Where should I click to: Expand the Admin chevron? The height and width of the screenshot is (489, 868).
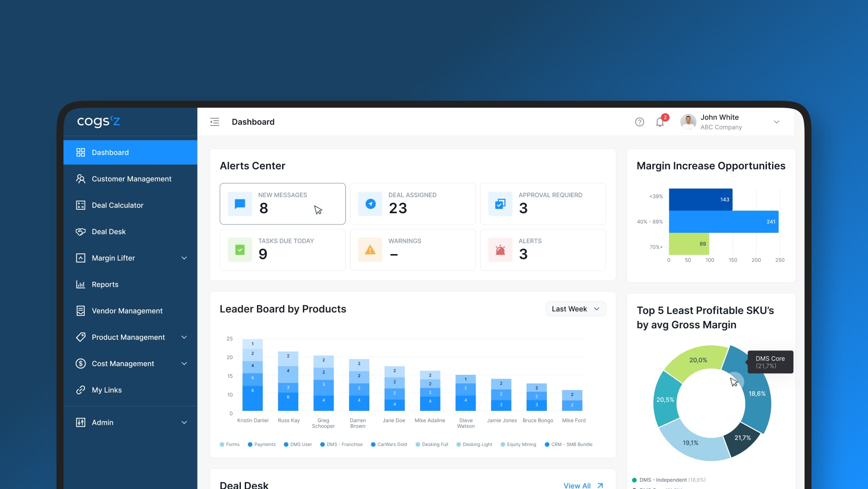184,423
